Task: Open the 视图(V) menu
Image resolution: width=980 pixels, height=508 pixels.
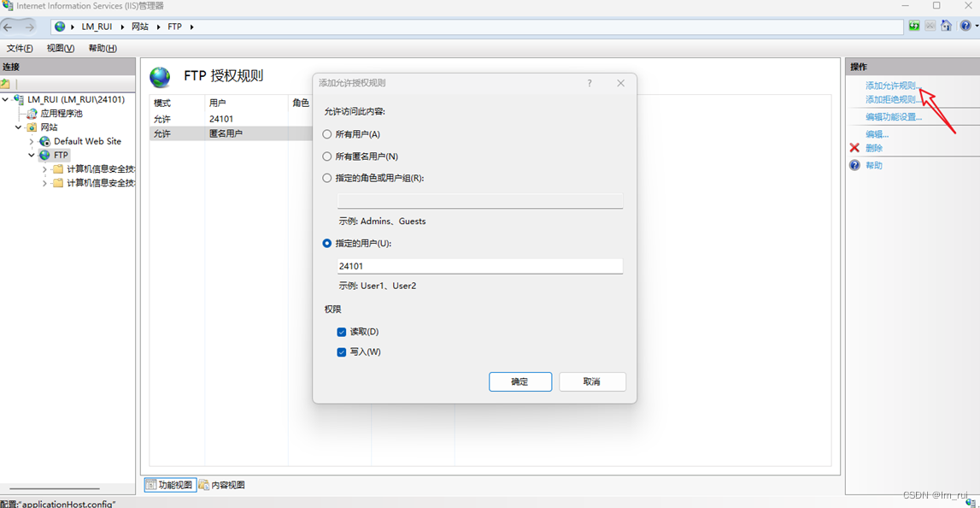Action: (x=61, y=48)
